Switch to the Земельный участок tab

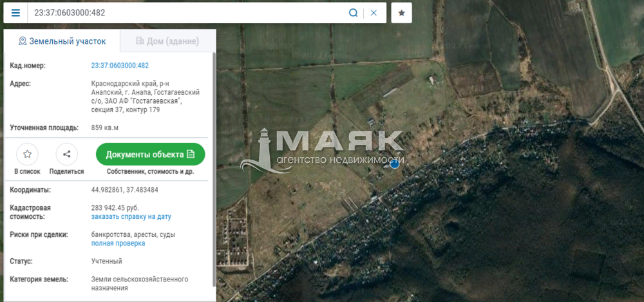(x=62, y=41)
